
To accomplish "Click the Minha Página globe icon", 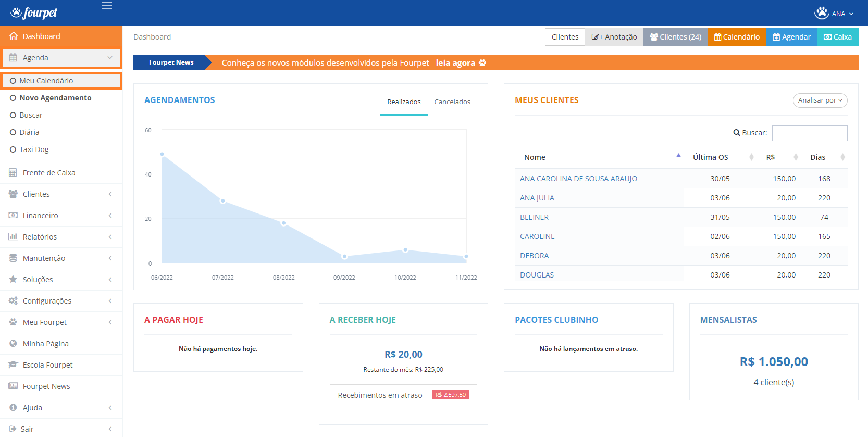I will (13, 344).
